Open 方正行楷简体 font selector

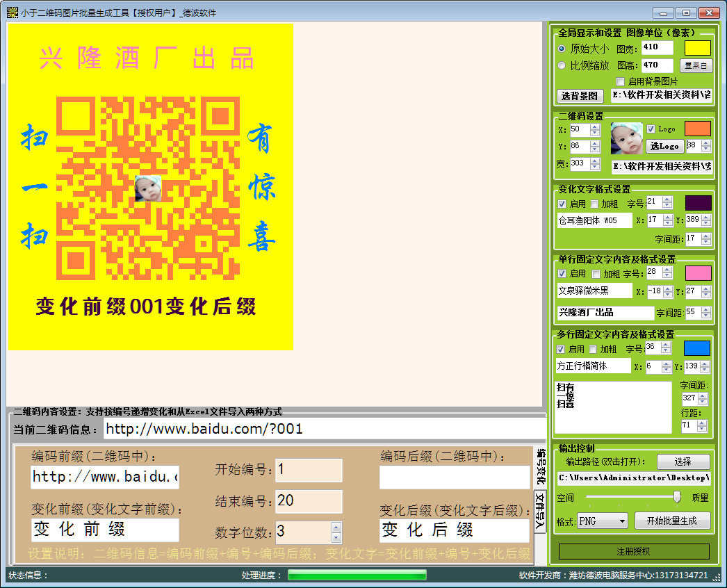(x=593, y=366)
